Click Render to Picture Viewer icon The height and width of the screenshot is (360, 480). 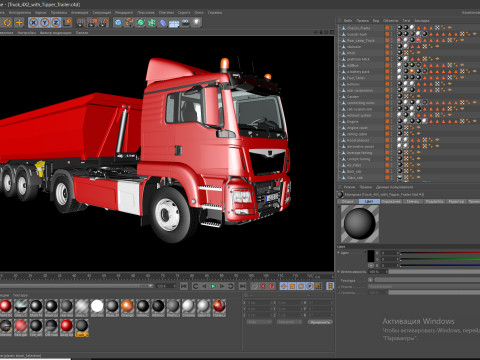tap(92, 23)
